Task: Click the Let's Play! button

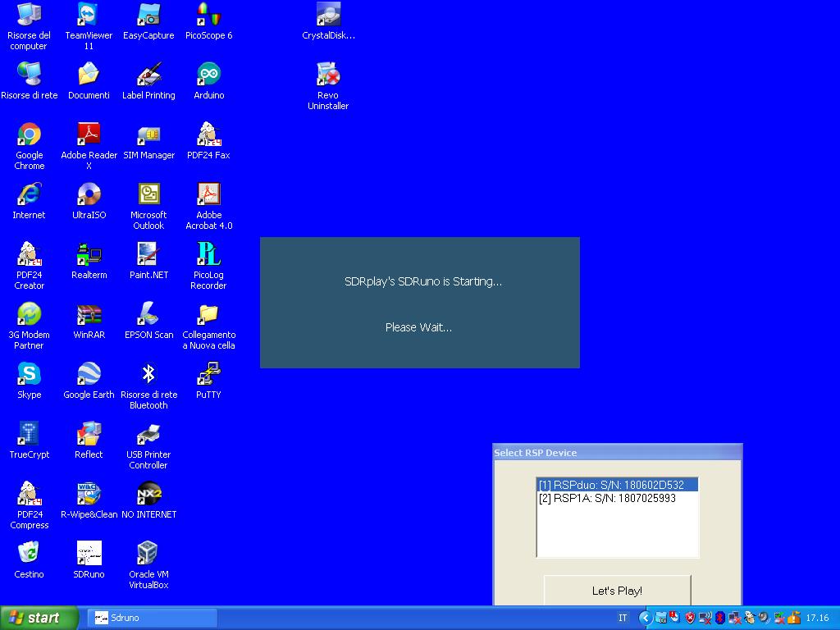Action: pos(617,591)
